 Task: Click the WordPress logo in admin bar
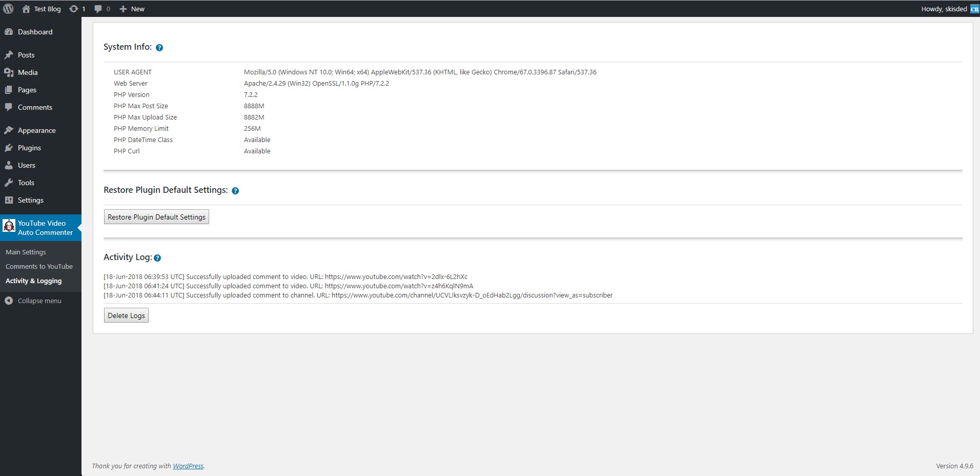click(x=8, y=9)
